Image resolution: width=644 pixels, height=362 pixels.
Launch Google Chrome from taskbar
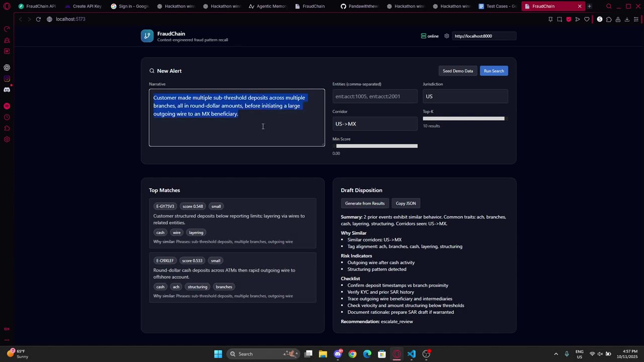(x=352, y=354)
